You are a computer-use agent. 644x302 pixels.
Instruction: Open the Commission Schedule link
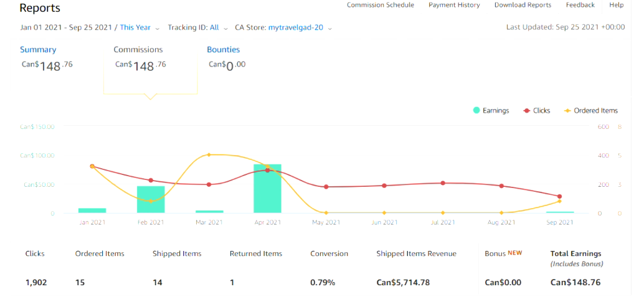coord(381,5)
